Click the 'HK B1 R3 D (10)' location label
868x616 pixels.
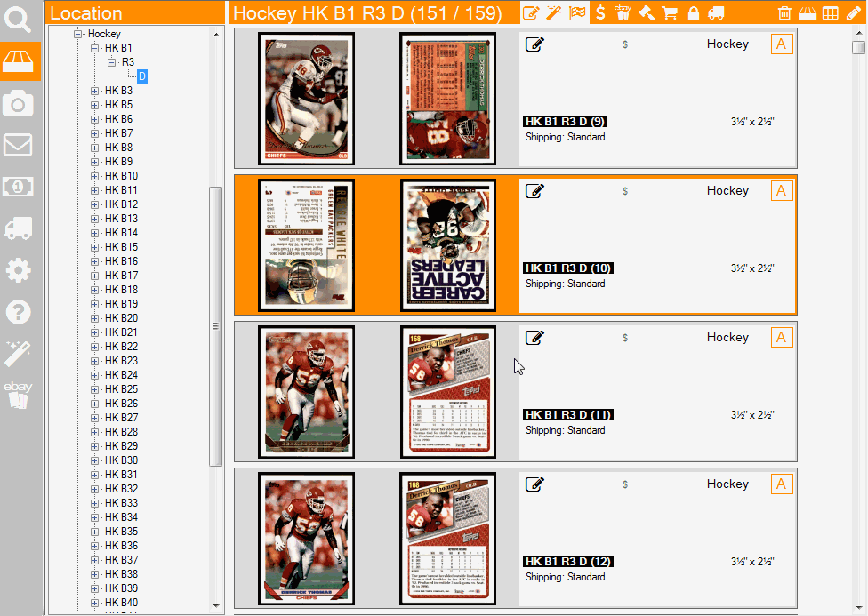tap(568, 268)
